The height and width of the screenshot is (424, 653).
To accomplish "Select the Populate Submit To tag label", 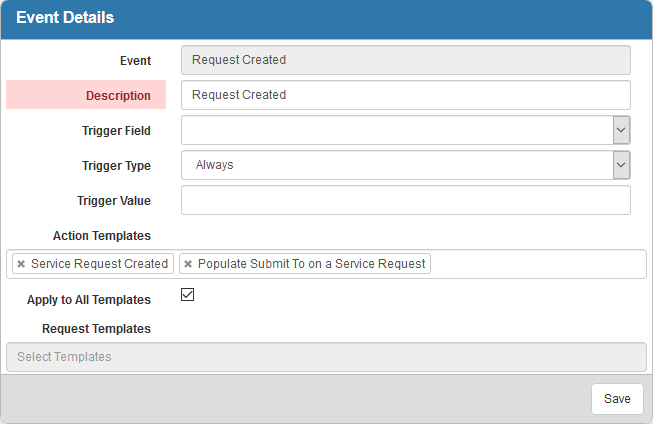I will pyautogui.click(x=312, y=264).
